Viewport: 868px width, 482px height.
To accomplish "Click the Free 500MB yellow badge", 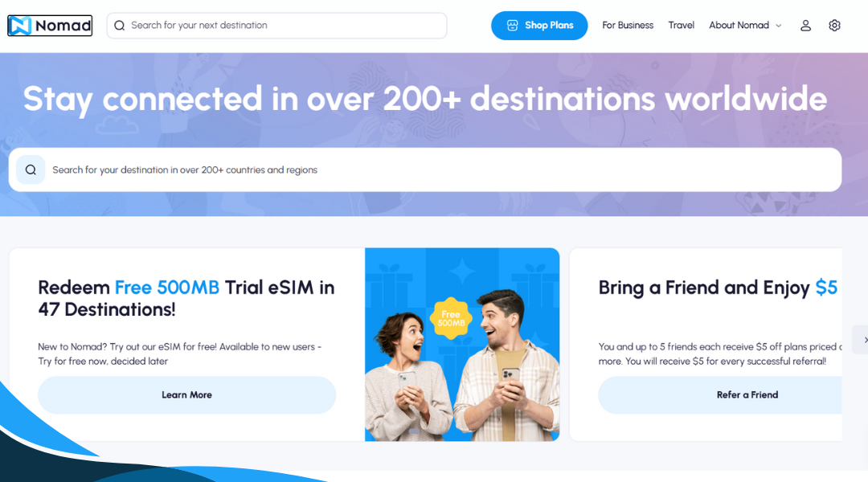I will 451,318.
